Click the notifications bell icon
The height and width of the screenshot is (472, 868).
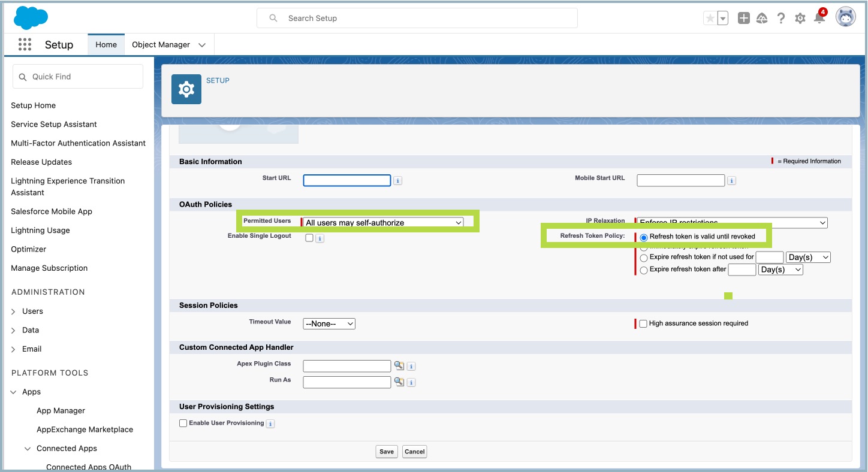pos(819,18)
